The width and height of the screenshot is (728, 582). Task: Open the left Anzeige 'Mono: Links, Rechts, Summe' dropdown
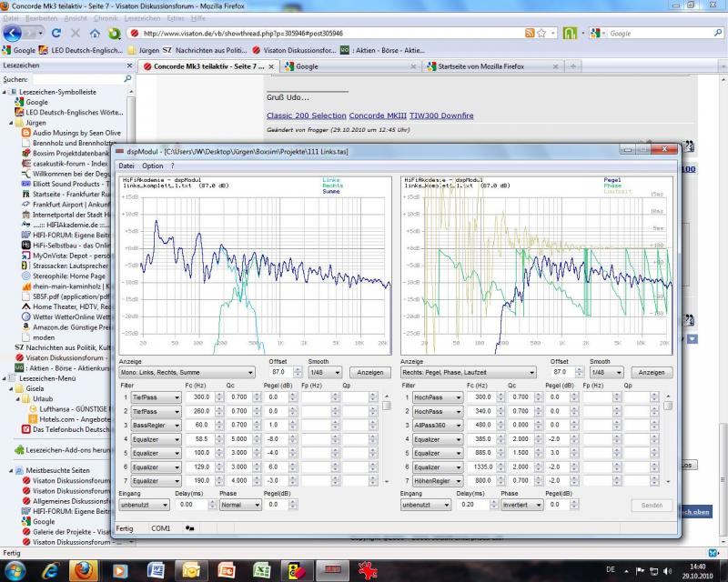tap(187, 373)
